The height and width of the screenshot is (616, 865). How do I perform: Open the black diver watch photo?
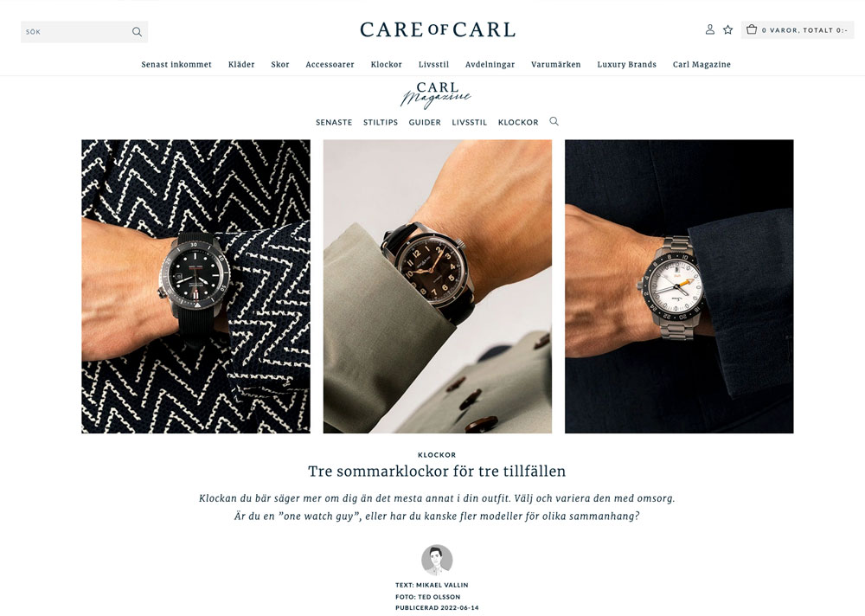195,286
